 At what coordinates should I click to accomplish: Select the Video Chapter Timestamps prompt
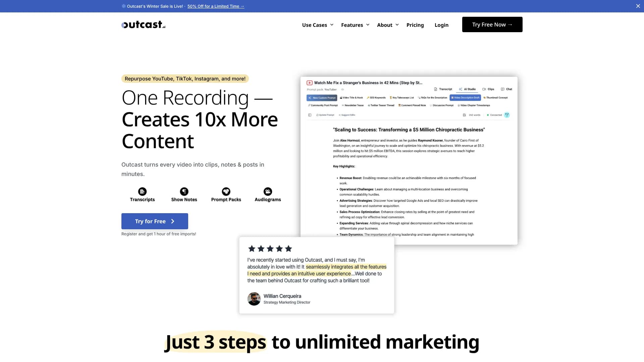click(474, 105)
